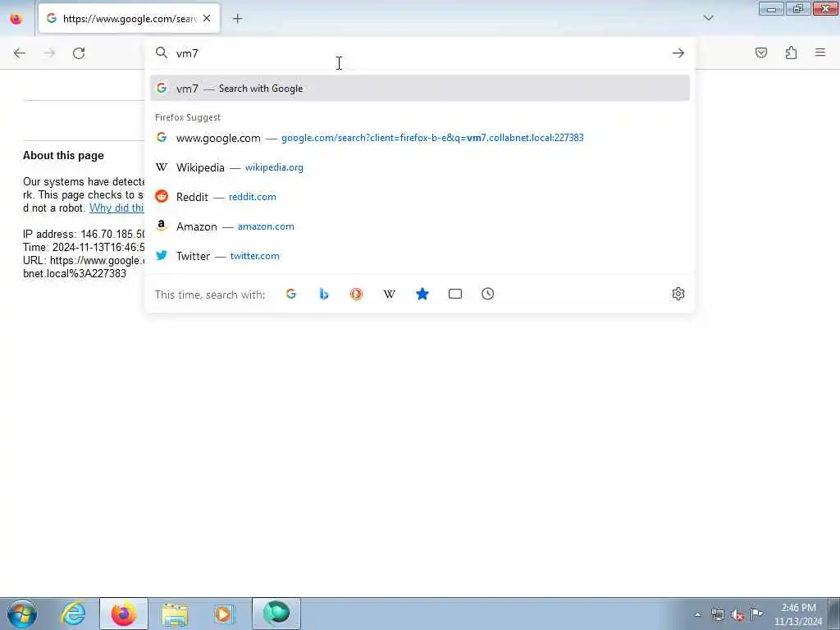Click the 'About this page' heading
840x630 pixels.
click(x=63, y=155)
